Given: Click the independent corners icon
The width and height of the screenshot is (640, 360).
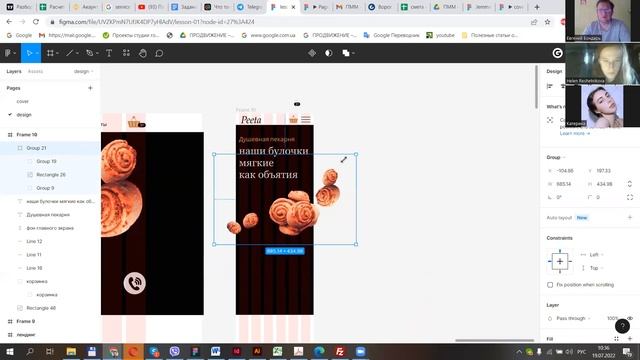Looking at the screenshot, I should 630,197.
